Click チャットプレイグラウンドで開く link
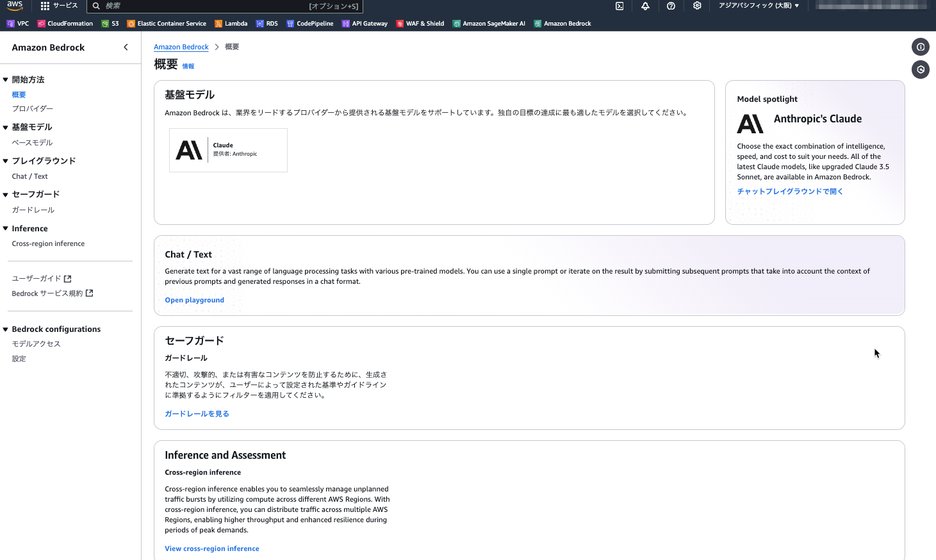 (790, 192)
